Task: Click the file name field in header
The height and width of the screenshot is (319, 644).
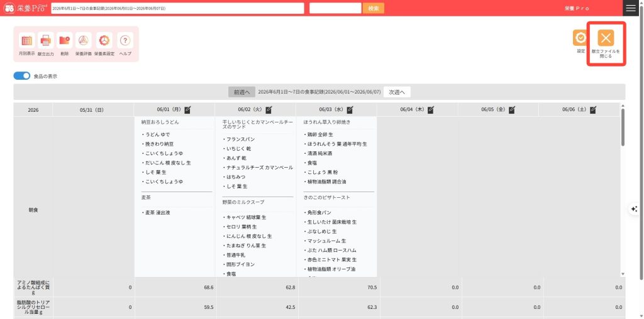Action: pyautogui.click(x=177, y=8)
